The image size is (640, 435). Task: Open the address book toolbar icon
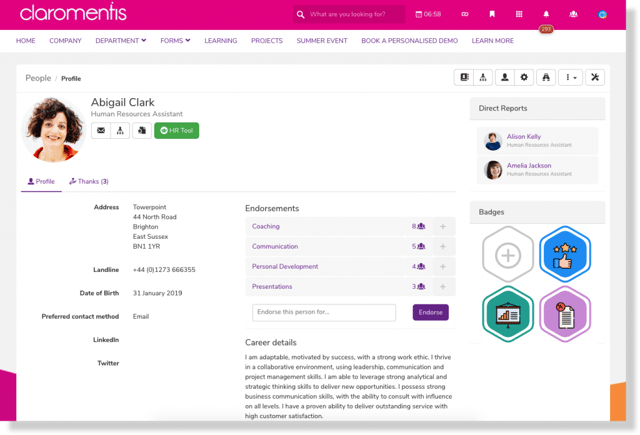(464, 77)
